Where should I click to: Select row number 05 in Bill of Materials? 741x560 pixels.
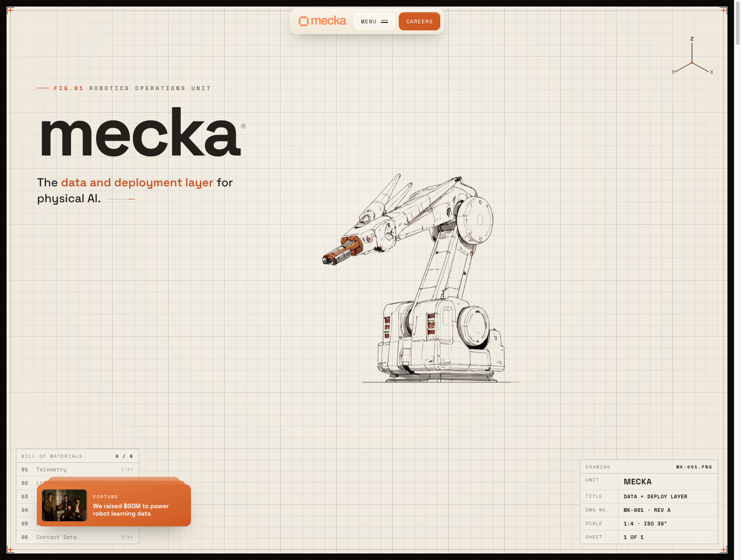tap(25, 524)
